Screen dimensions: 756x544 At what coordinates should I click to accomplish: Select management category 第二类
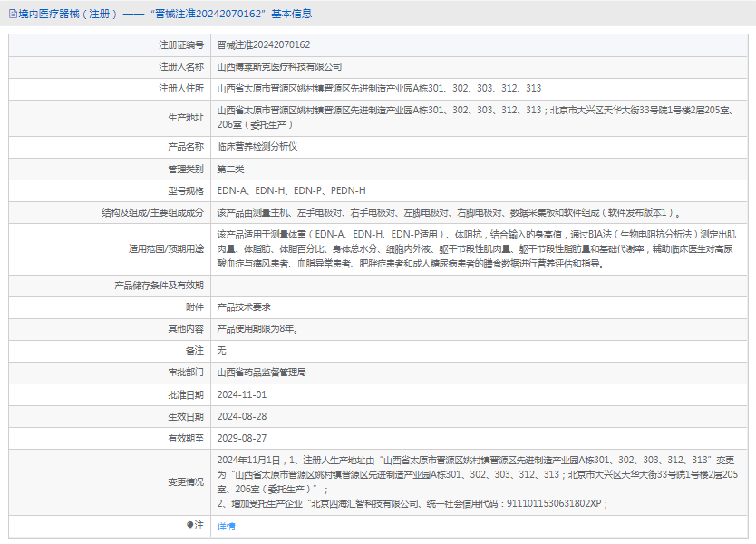tap(230, 170)
